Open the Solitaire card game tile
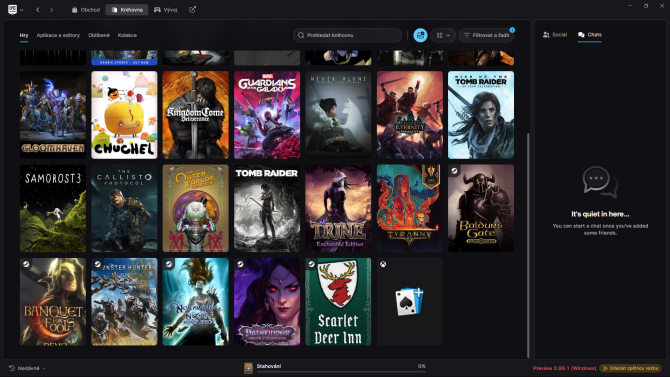This screenshot has width=670, height=377. pos(410,302)
